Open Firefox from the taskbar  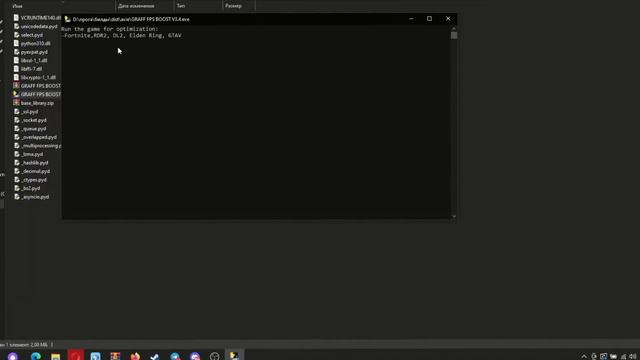[135, 356]
